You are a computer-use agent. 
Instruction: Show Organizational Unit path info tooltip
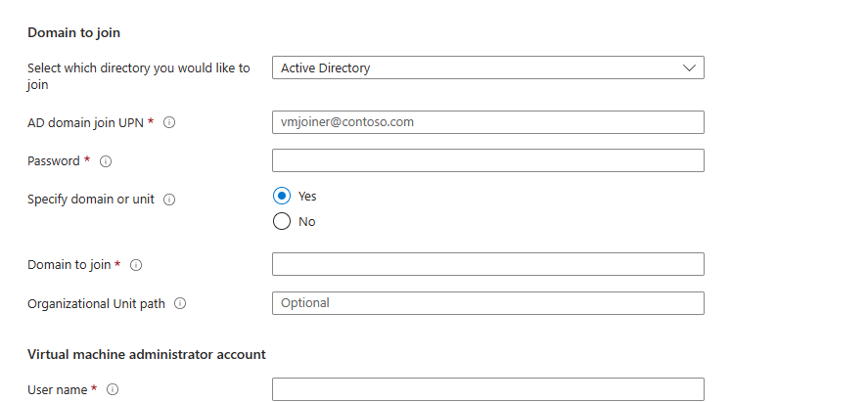tap(180, 304)
